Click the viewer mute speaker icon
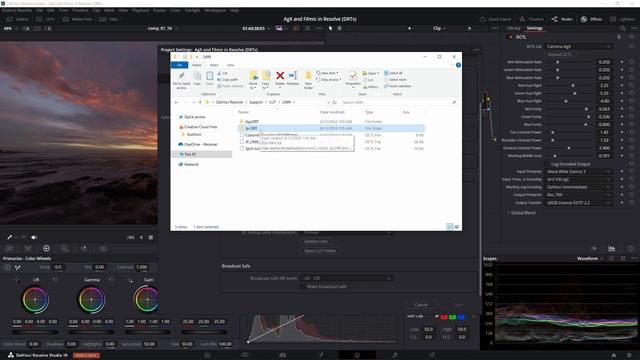The height and width of the screenshot is (360, 640). point(34,237)
